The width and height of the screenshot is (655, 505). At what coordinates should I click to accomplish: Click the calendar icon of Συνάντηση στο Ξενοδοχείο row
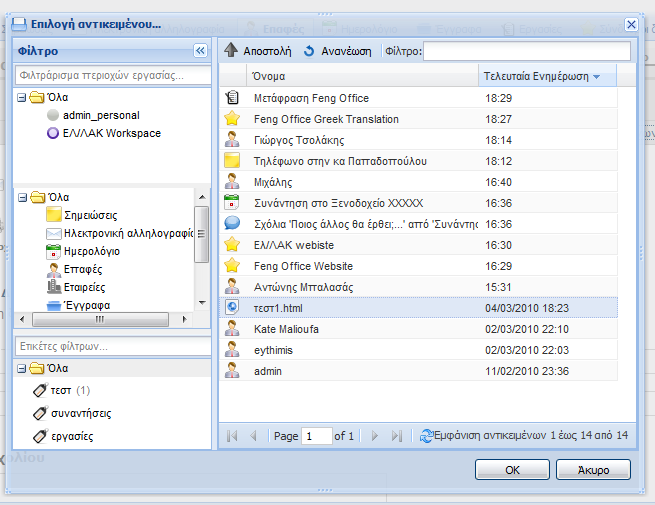tap(232, 203)
